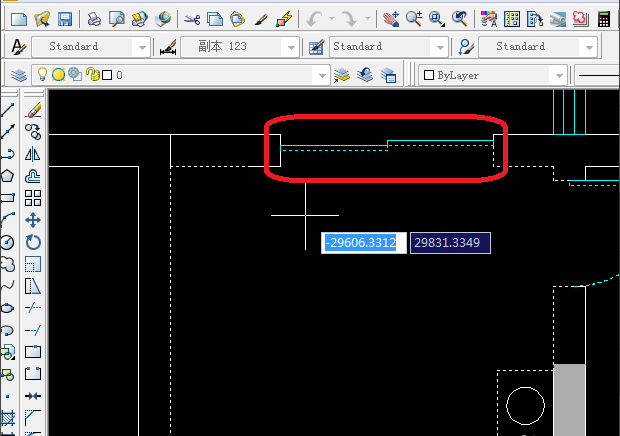Activate the Match Properties brush icon
620x436 pixels.
click(260, 19)
